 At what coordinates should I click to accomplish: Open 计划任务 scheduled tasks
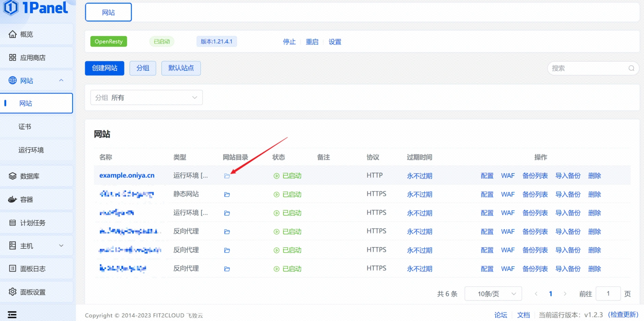(32, 223)
